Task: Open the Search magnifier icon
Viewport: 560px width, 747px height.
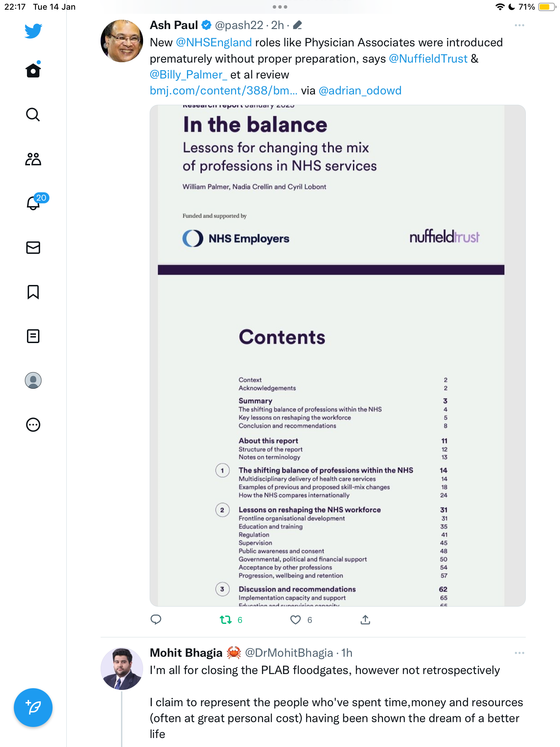Action: [33, 115]
